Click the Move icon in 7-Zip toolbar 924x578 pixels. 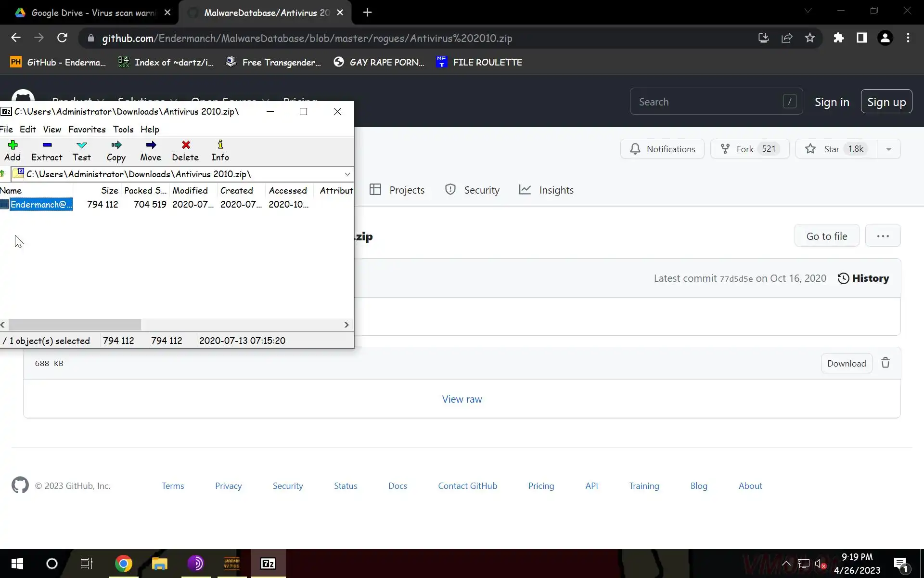click(x=151, y=145)
